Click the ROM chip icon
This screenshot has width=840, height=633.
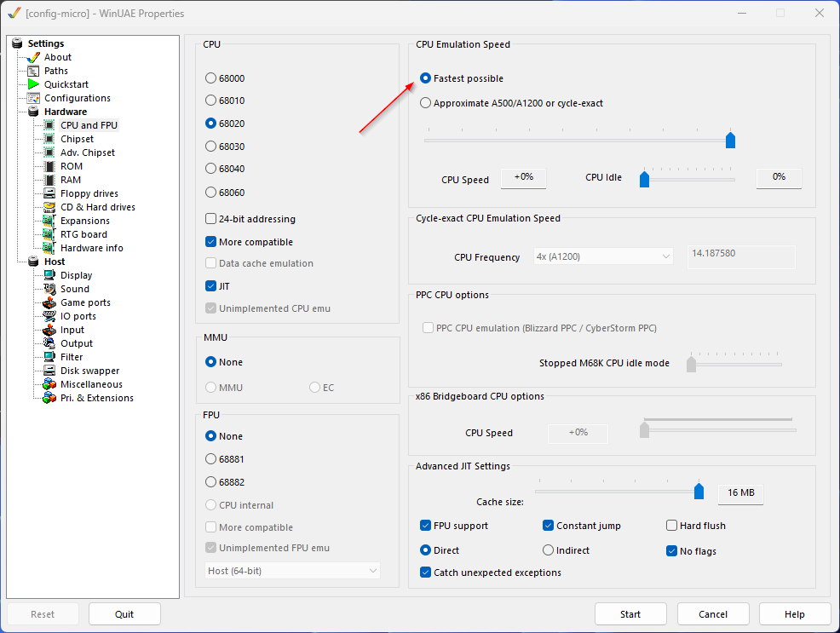(49, 166)
